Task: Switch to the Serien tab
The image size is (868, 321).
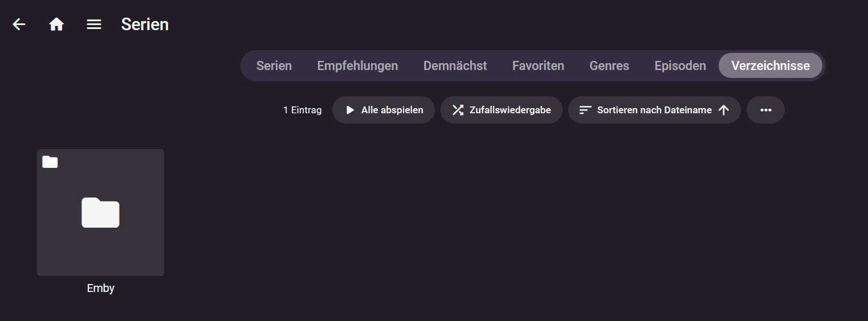Action: click(274, 65)
